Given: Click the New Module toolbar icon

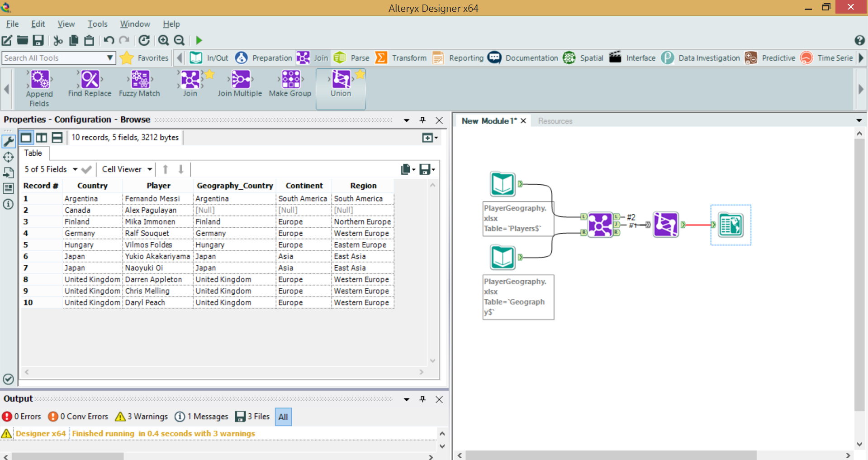Looking at the screenshot, I should coord(7,40).
